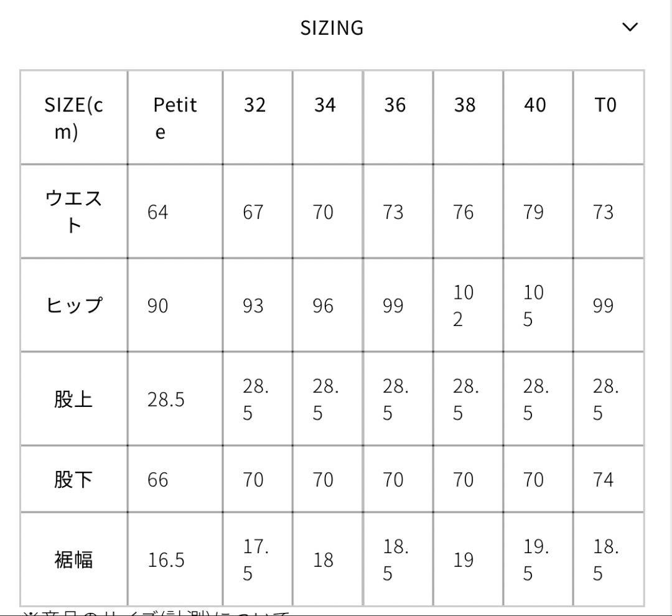672x616 pixels.
Task: Click the ヒップ row label
Action: (73, 305)
